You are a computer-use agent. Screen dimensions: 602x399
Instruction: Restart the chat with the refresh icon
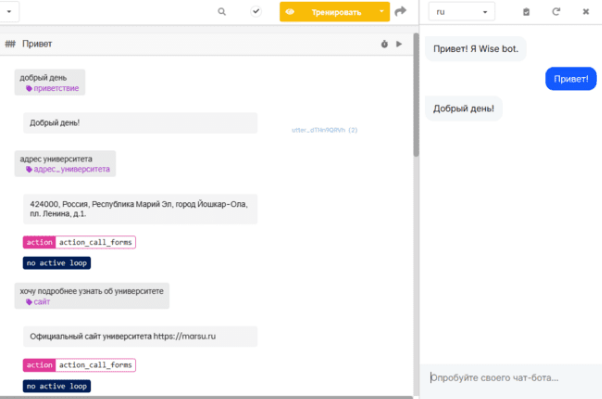click(556, 12)
